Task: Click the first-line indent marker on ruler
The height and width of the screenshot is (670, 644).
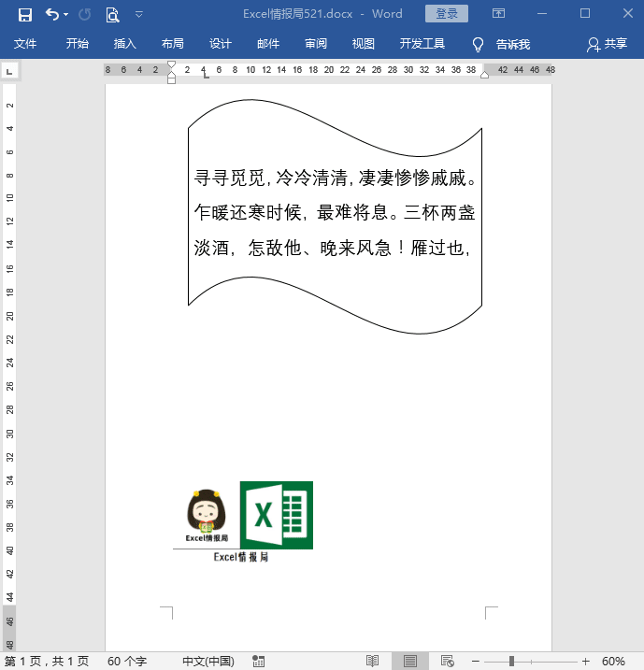Action: coord(171,65)
